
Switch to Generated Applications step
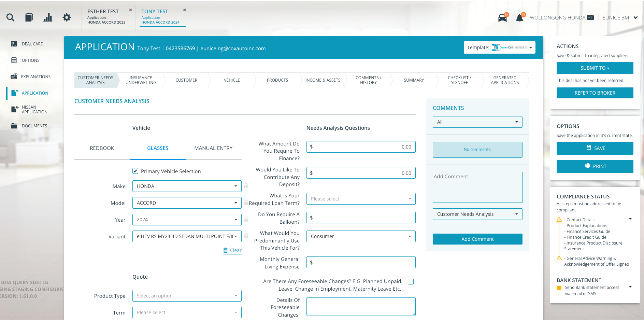pyautogui.click(x=505, y=80)
